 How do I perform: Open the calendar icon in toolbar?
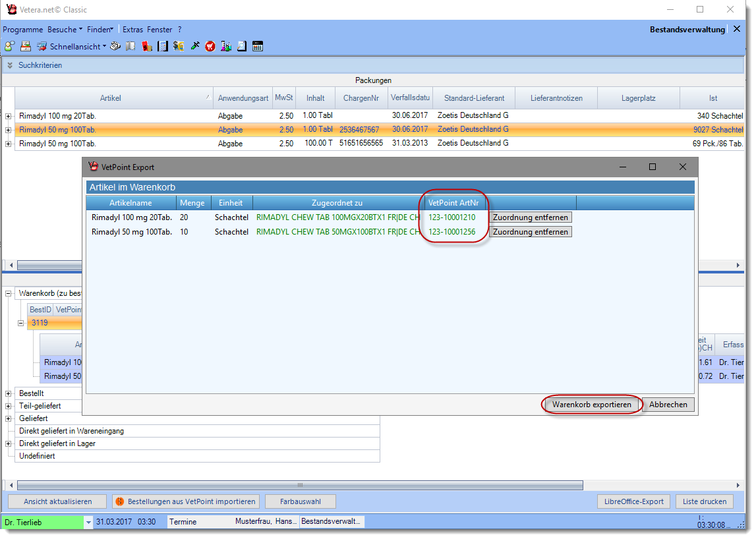258,47
